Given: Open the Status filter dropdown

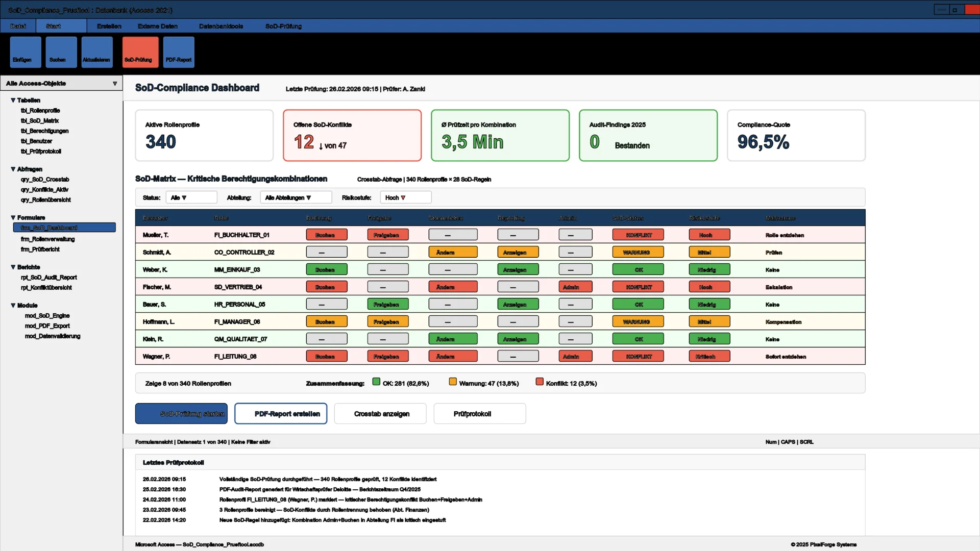Looking at the screenshot, I should (x=191, y=197).
